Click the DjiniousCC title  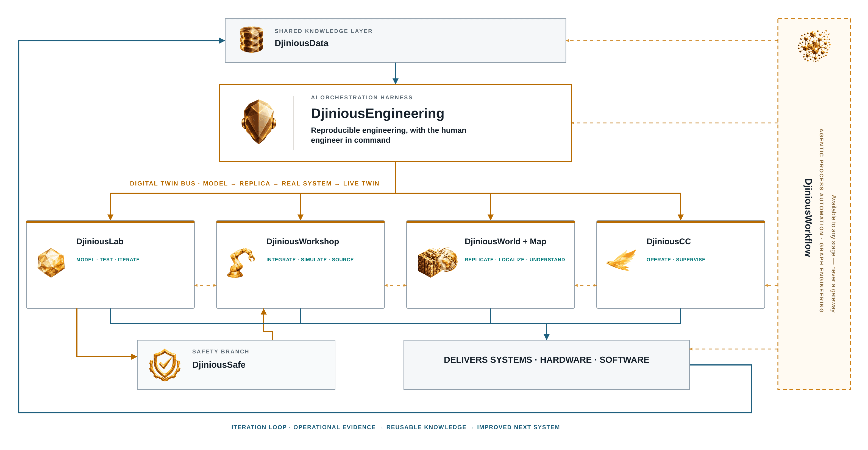(669, 242)
